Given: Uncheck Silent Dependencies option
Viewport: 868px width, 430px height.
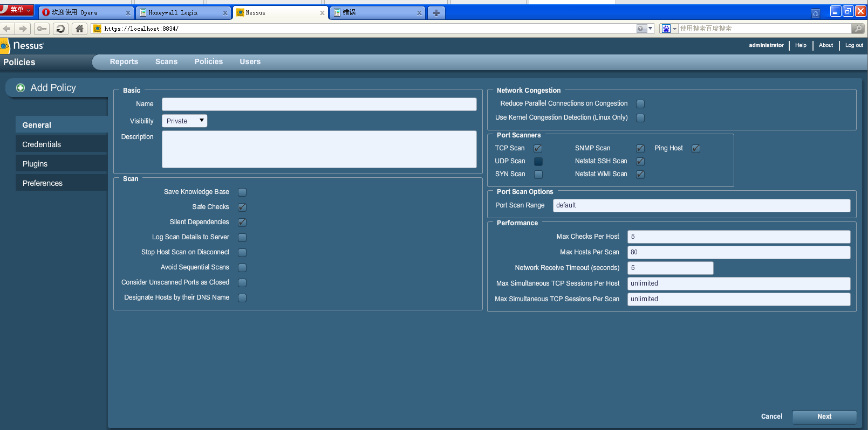Looking at the screenshot, I should pos(242,223).
